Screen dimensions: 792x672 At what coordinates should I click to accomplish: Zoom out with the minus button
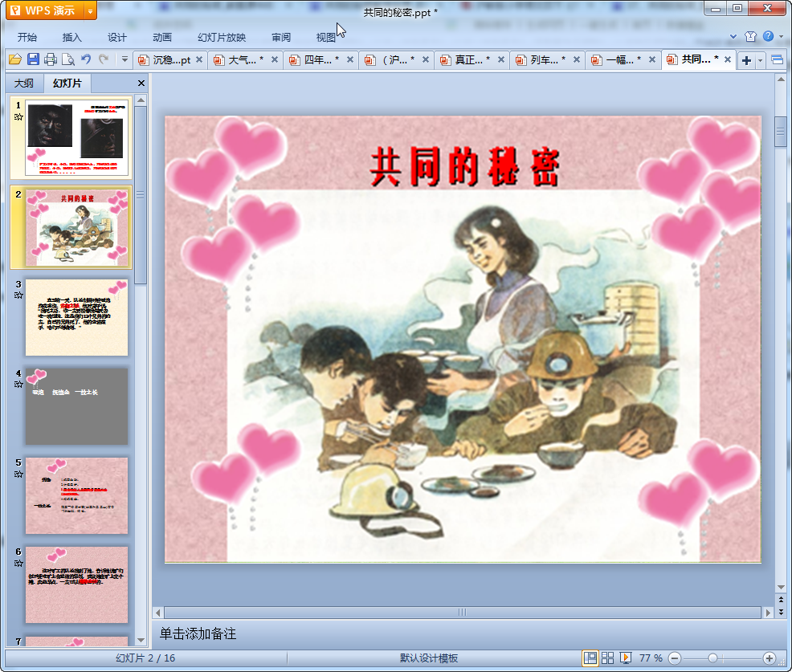pyautogui.click(x=674, y=658)
